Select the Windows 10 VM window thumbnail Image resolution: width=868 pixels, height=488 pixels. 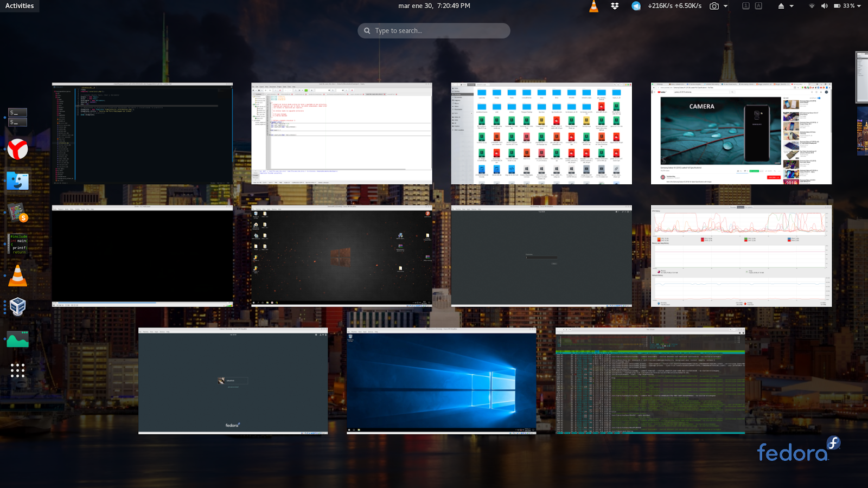click(x=442, y=381)
